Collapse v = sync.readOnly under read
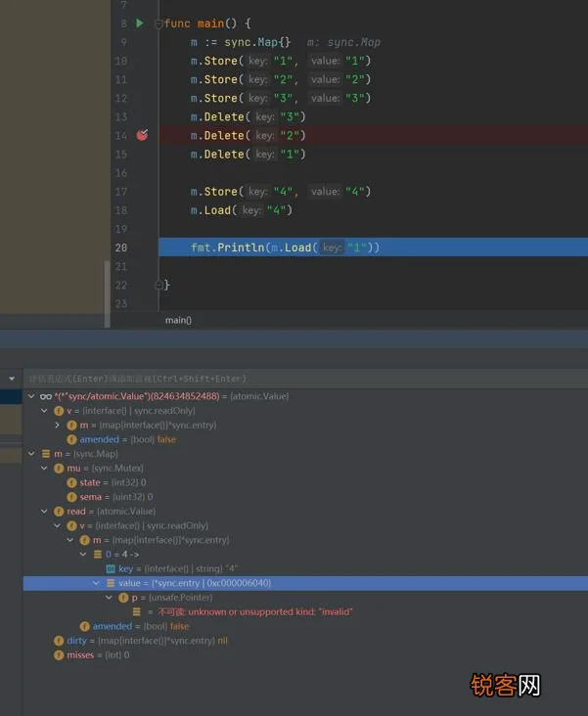Screen dimensions: 588x716 (x=57, y=525)
